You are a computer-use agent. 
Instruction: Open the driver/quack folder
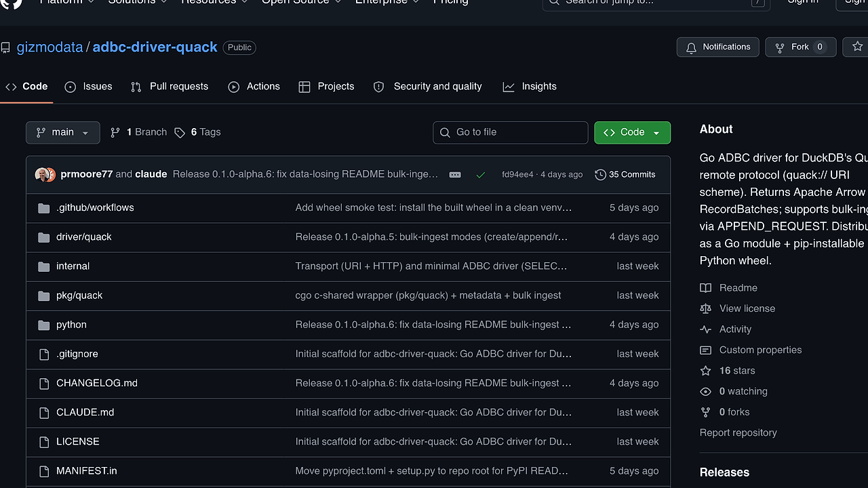pyautogui.click(x=84, y=237)
